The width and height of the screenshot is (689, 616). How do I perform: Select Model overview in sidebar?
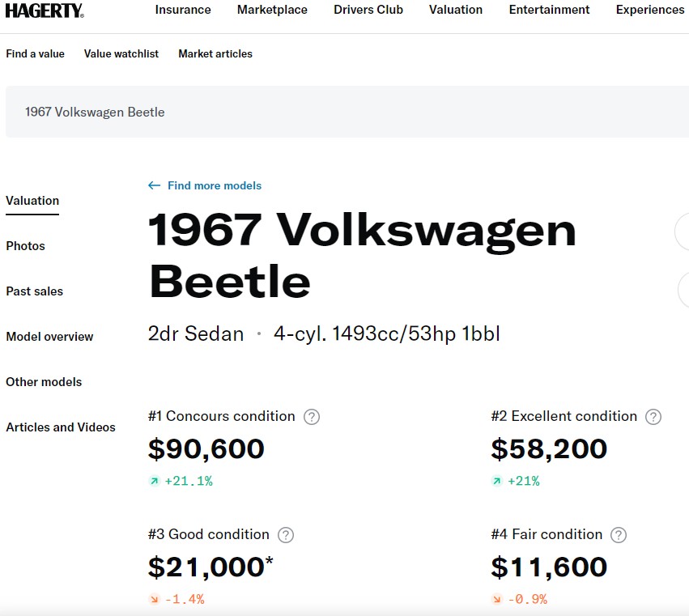(49, 336)
